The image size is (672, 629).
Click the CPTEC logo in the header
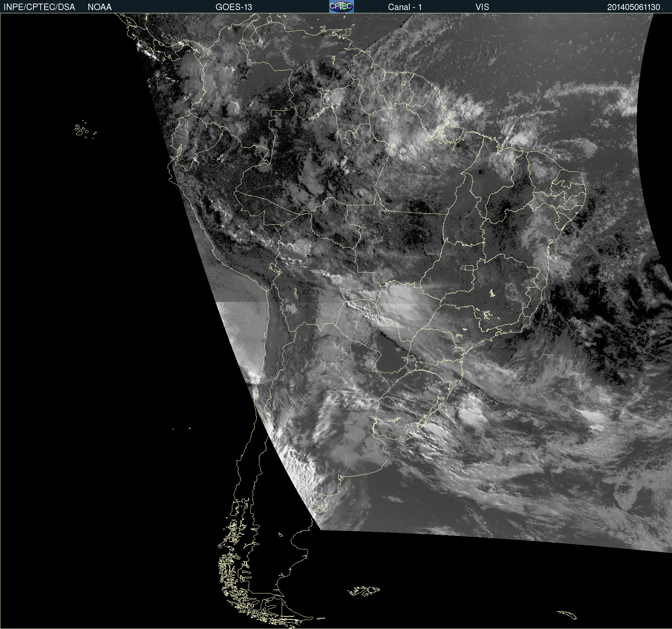point(341,6)
